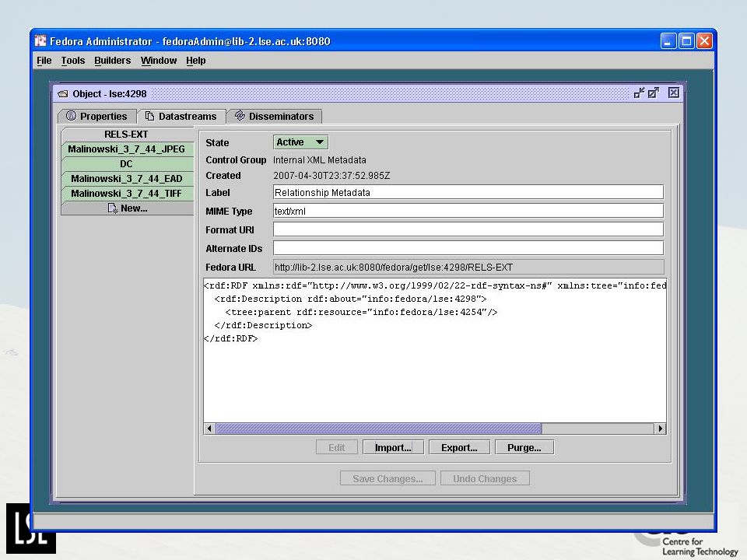Click the Import... button

click(x=393, y=448)
